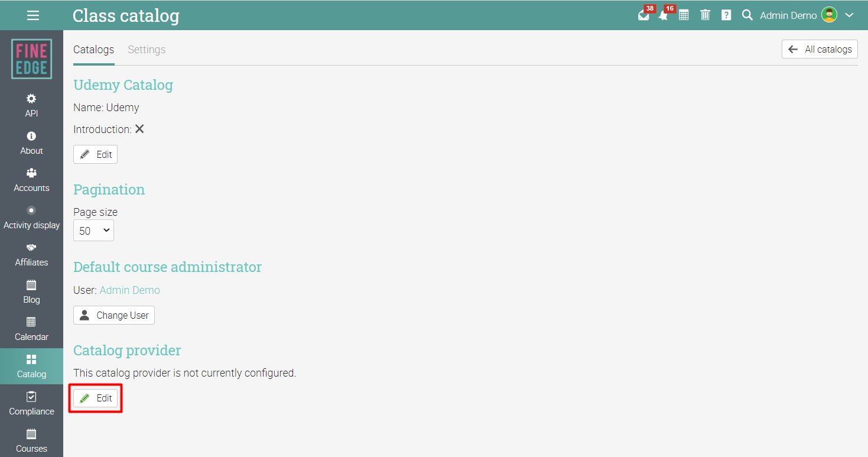868x457 pixels.
Task: Open Accounts in the sidebar
Action: click(31, 180)
